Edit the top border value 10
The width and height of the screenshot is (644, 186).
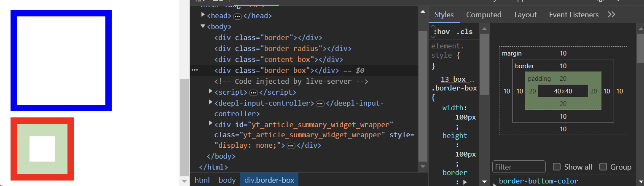[x=563, y=66]
